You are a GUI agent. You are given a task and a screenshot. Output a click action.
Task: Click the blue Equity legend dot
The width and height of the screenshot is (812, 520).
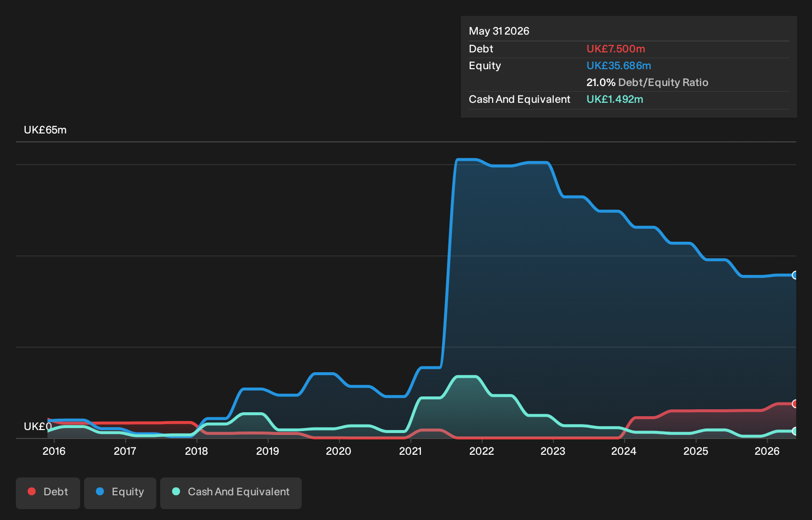[100, 491]
